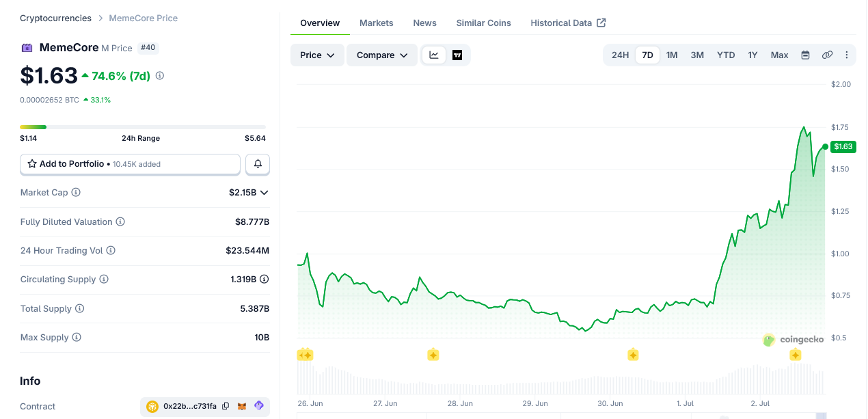Screen dimensions: 868x419
Task: Open the Overview tab
Action: (x=320, y=23)
